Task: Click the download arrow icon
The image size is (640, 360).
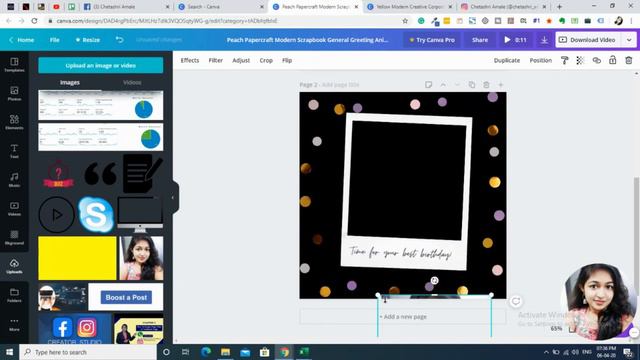Action: (544, 40)
